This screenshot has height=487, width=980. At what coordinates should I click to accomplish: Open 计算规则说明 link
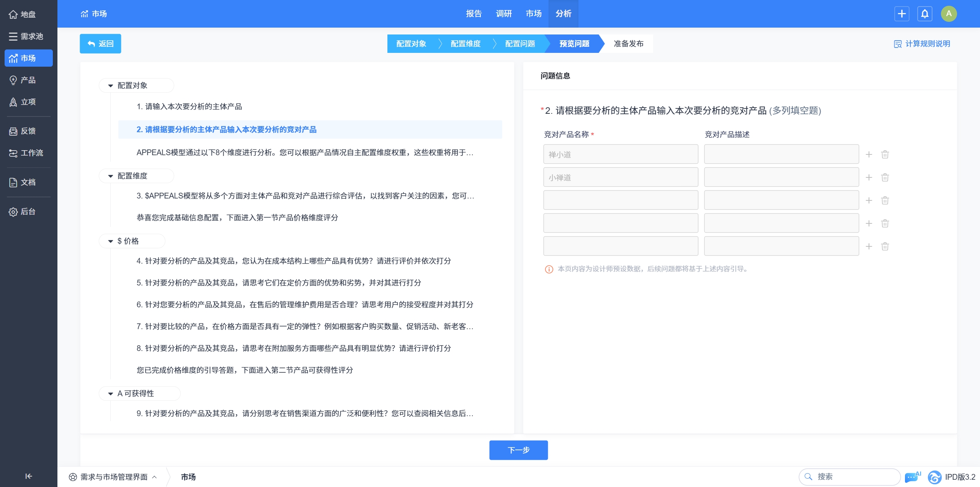922,44
